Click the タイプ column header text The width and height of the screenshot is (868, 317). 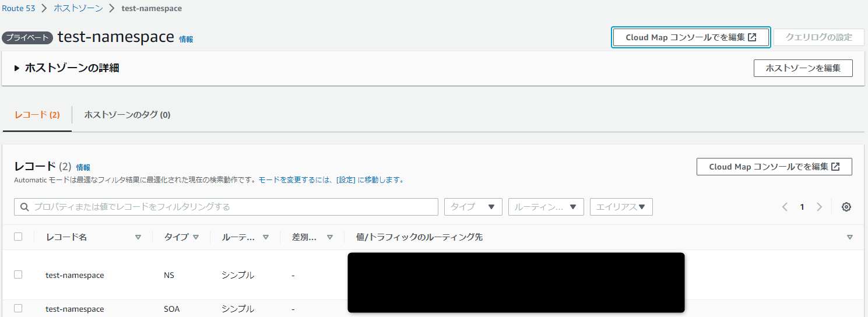(x=176, y=237)
